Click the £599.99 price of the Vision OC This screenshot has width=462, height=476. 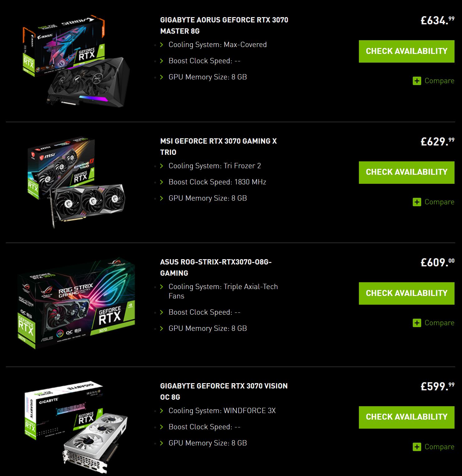(x=437, y=387)
